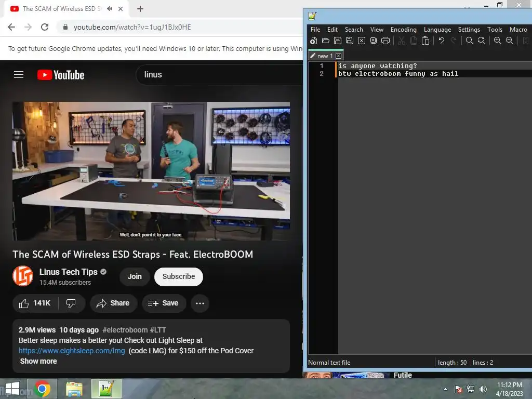Dislike the video with thumbs down
The image size is (532, 399).
click(71, 303)
